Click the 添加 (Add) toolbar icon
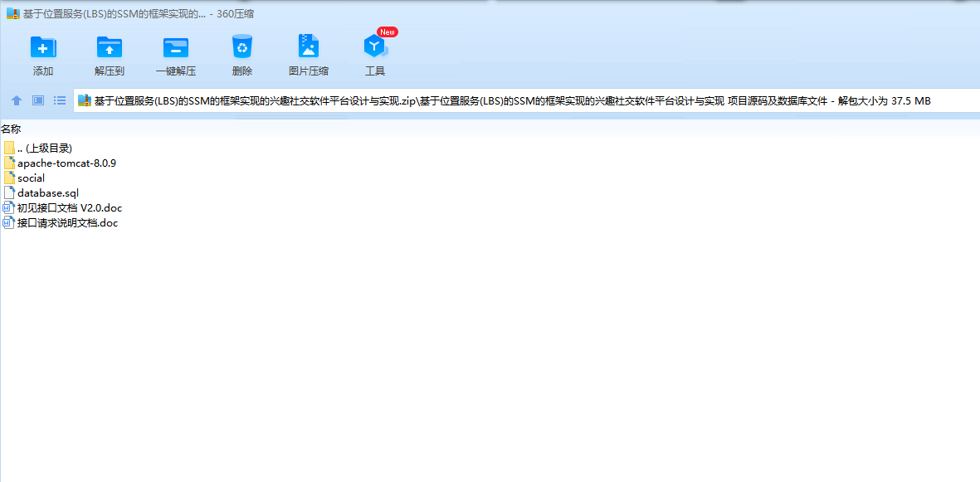Image resolution: width=980 pixels, height=482 pixels. point(43,47)
